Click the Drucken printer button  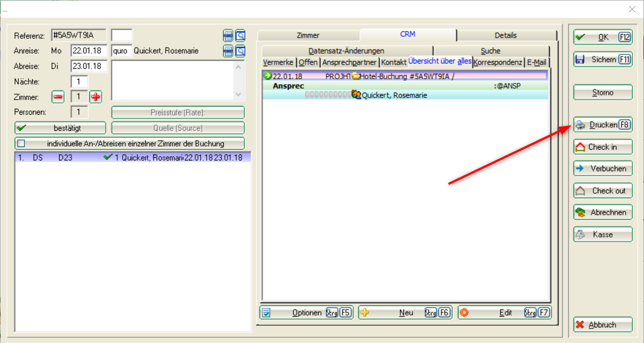click(x=603, y=125)
